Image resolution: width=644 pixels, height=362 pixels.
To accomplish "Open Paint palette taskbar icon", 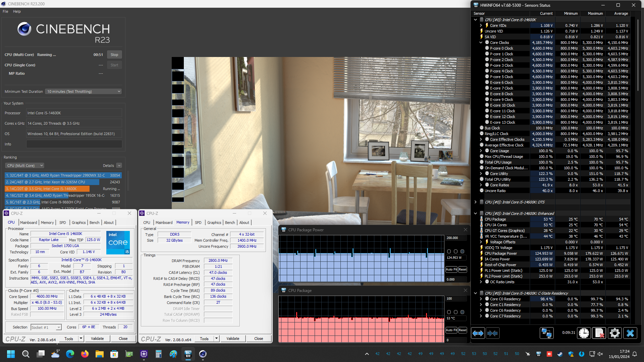I will (x=173, y=354).
